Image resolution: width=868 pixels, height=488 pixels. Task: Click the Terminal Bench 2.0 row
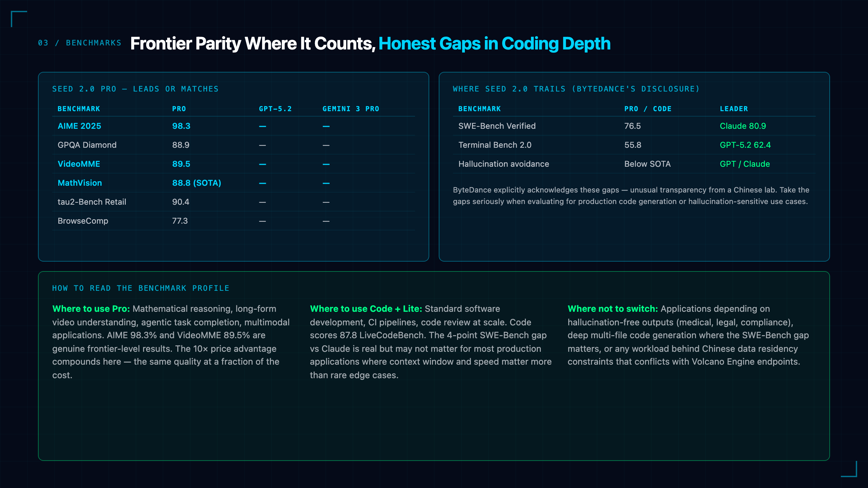click(x=634, y=145)
